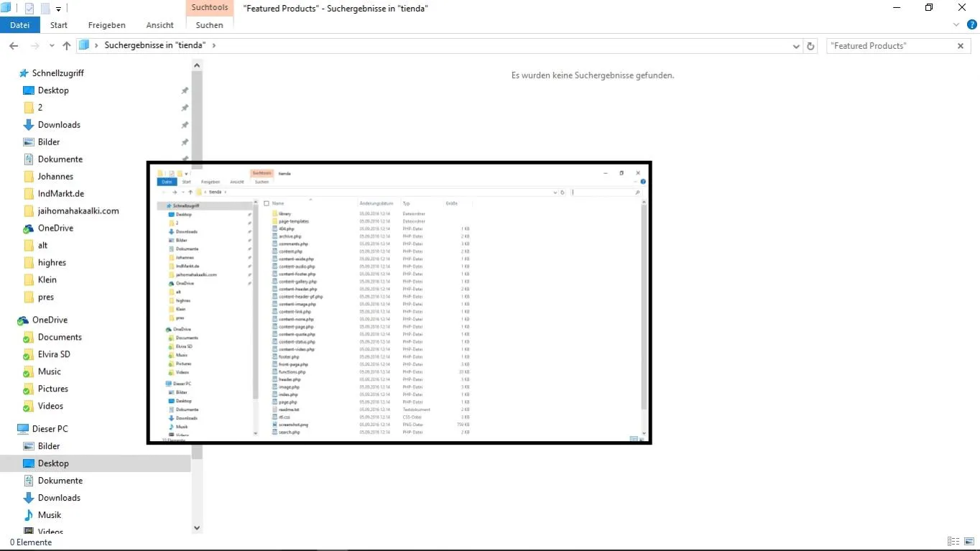Click "Suchergebnisse in tienda" breadcrumb
This screenshot has width=980, height=551.
[x=155, y=45]
